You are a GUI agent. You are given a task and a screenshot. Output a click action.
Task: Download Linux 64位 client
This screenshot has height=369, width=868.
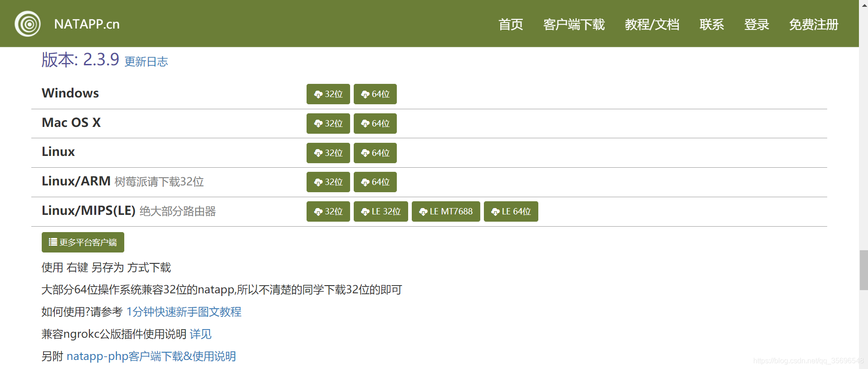point(375,153)
